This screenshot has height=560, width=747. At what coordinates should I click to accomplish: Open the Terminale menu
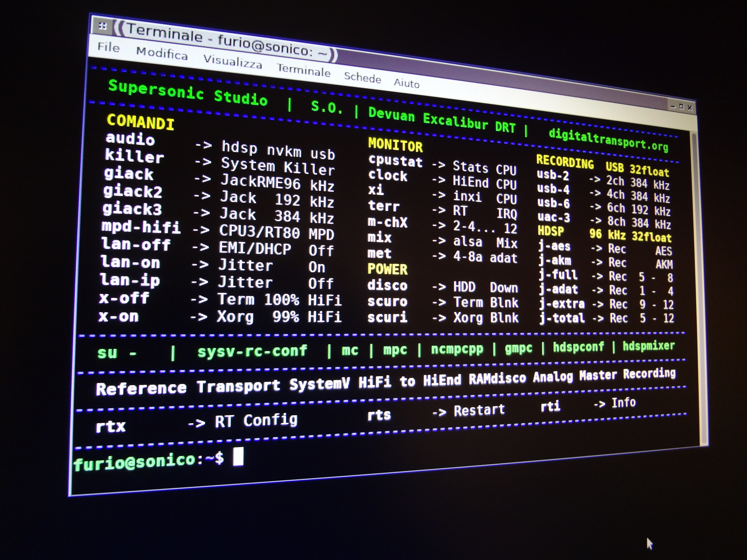(303, 70)
